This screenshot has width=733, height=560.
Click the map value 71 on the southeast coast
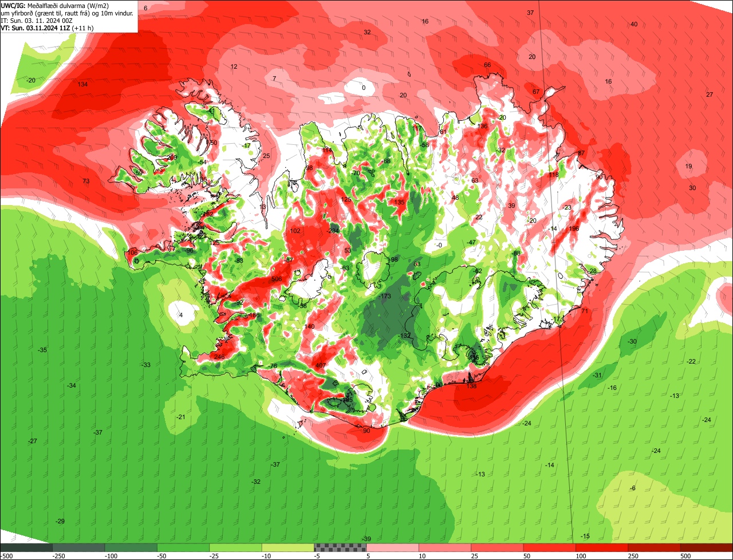click(585, 311)
